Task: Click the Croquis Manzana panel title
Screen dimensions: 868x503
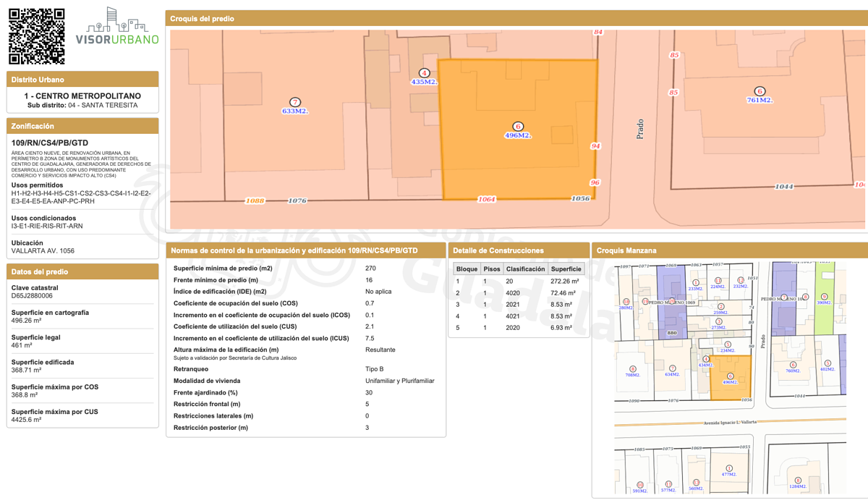Action: coord(626,250)
